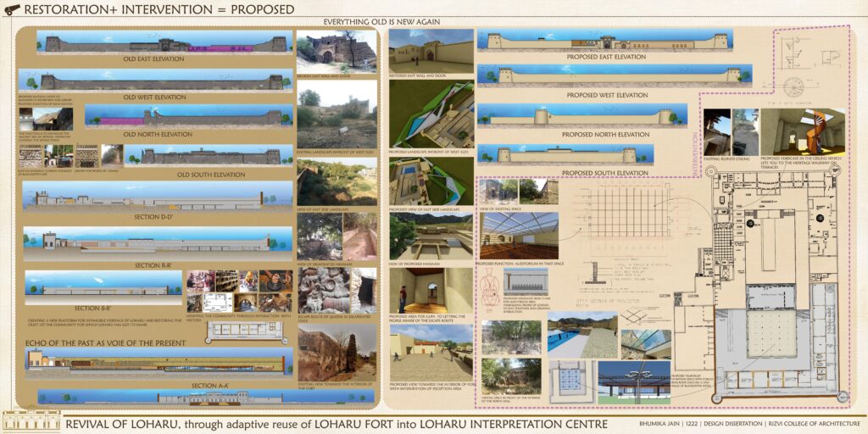Select the proposed auditorium render

519,235
